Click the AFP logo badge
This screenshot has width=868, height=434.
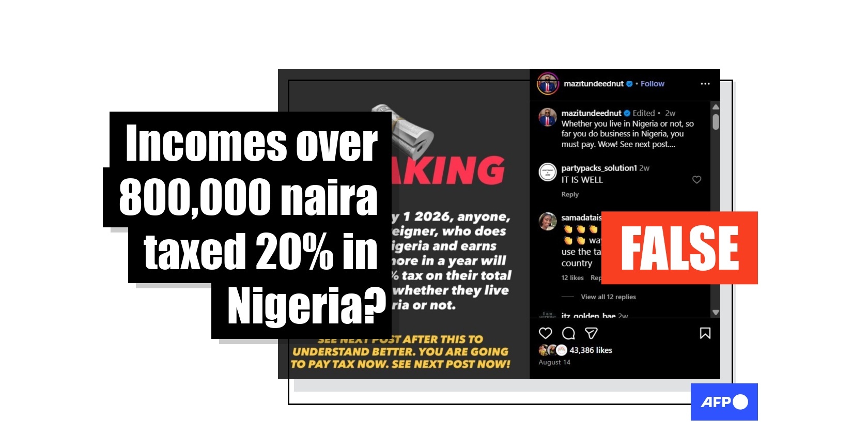point(724,402)
